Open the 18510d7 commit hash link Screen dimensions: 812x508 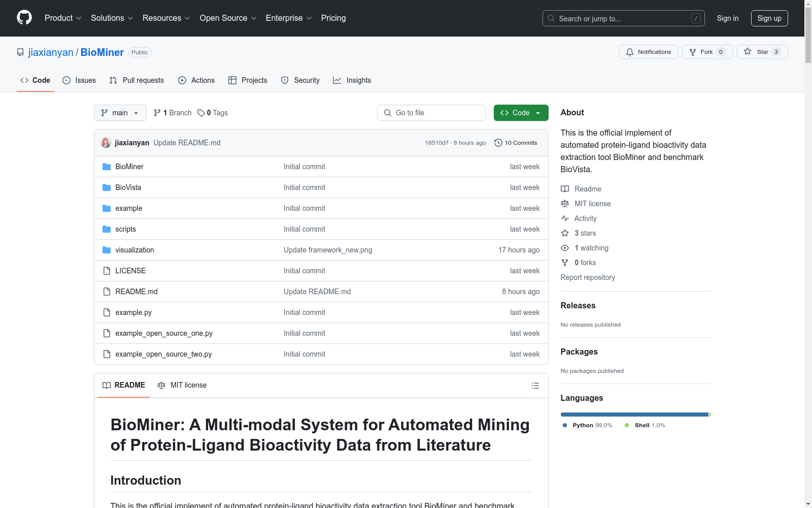coord(437,143)
